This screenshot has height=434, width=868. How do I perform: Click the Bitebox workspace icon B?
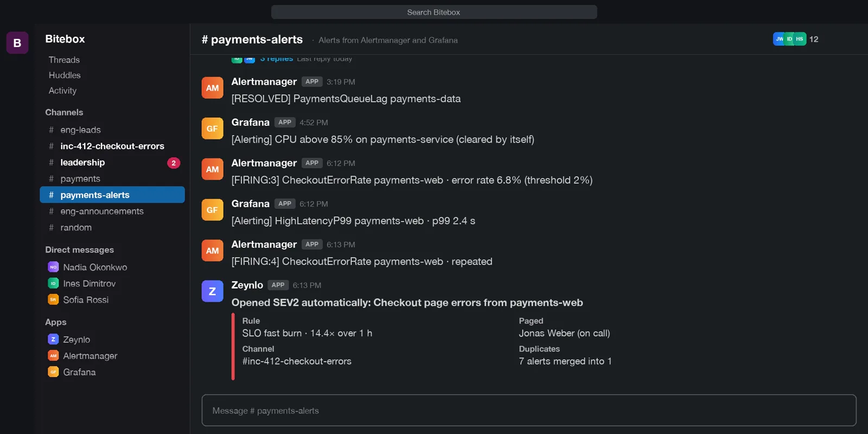pos(17,43)
